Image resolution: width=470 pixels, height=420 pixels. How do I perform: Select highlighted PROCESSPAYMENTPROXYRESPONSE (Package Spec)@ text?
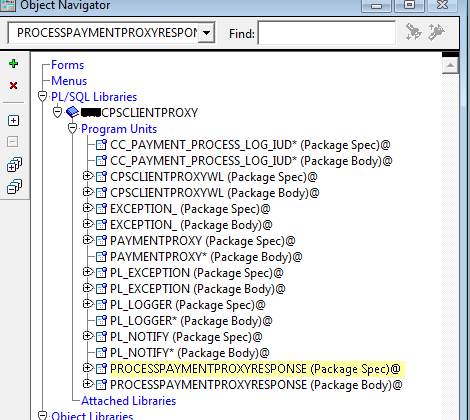coord(255,369)
